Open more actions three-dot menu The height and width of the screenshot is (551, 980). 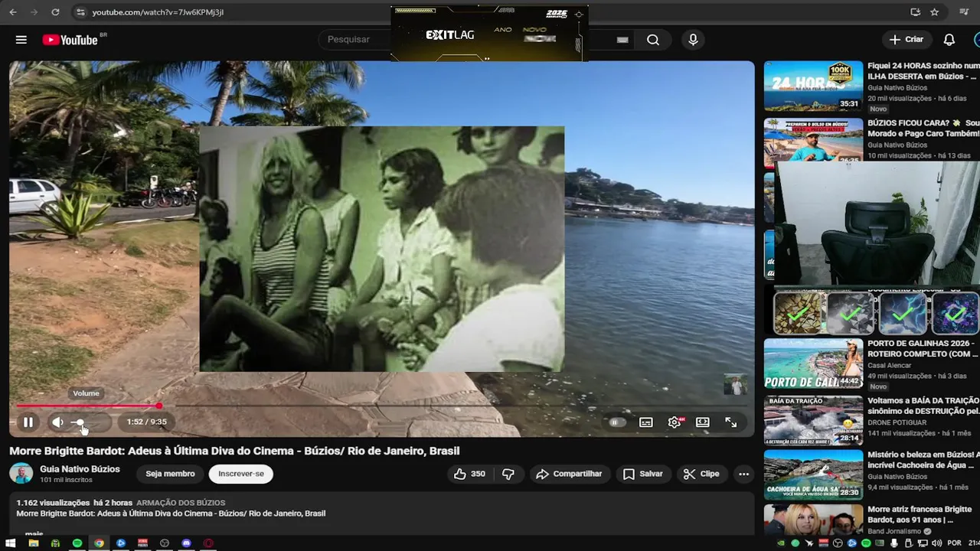click(743, 474)
